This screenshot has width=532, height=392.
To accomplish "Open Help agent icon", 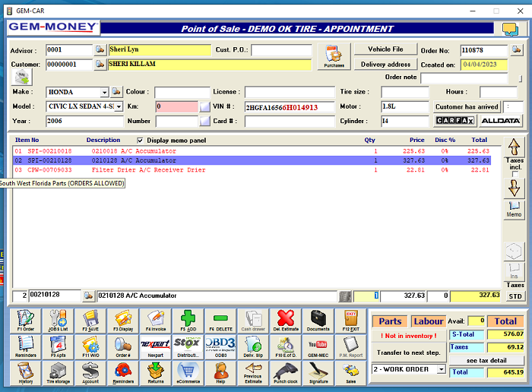I will (x=220, y=373).
